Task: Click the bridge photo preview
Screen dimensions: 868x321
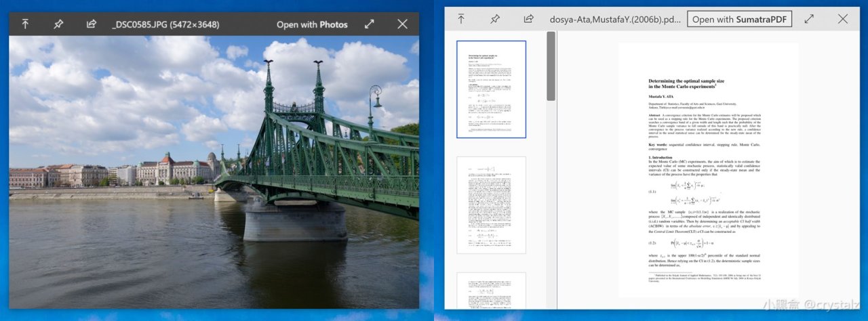Action: [x=214, y=172]
